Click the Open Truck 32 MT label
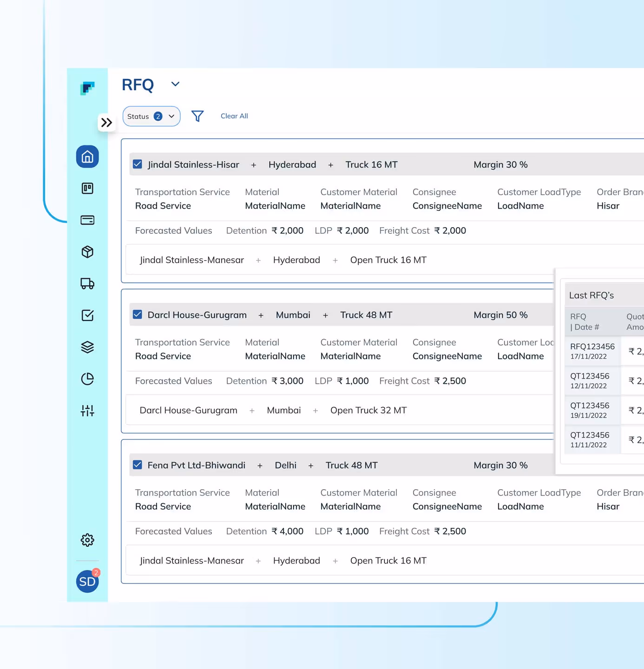 coord(368,410)
